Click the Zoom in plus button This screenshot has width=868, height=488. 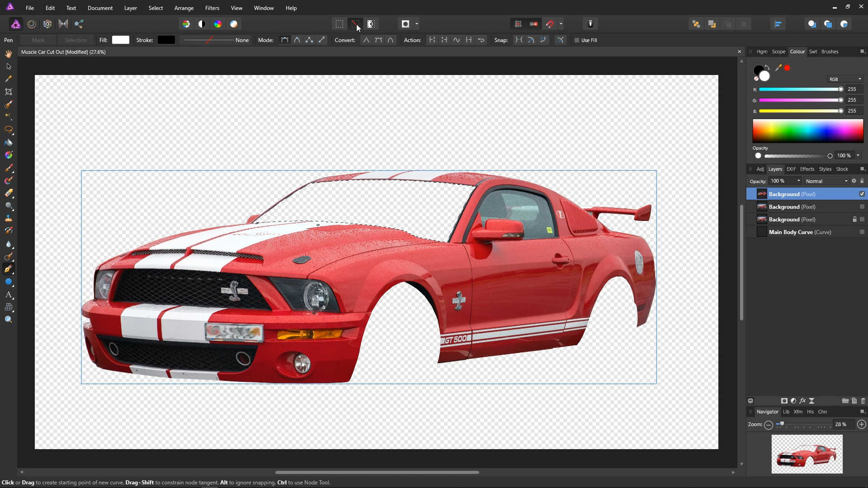tap(862, 424)
